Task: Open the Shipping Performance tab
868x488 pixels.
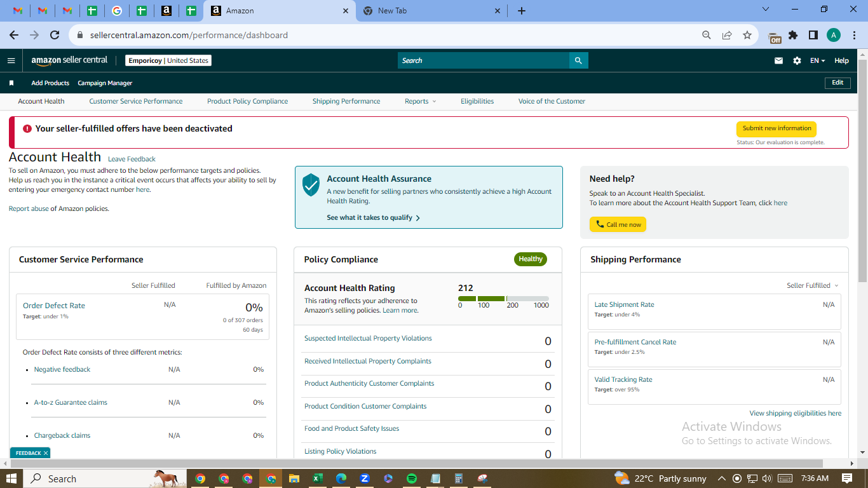Action: tap(346, 101)
